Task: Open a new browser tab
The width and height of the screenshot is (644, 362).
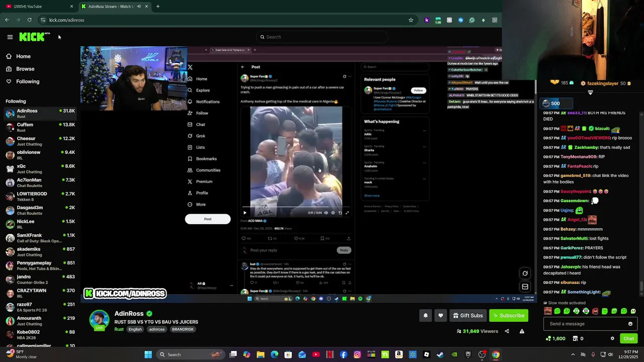Action: pyautogui.click(x=158, y=6)
